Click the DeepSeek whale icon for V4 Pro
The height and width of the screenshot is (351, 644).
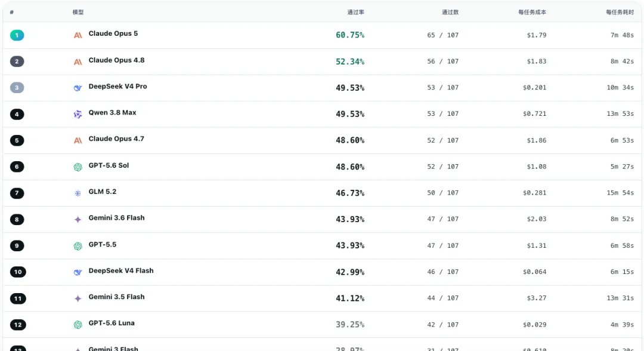point(78,88)
